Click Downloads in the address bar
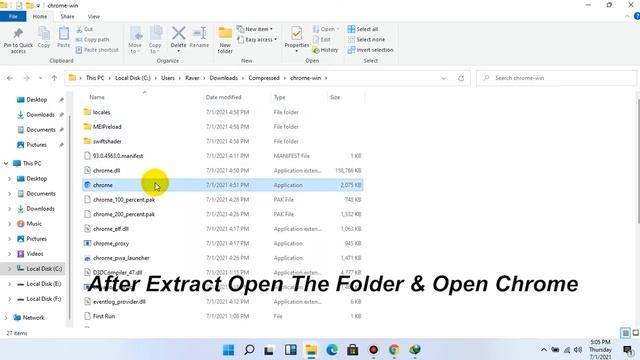 click(224, 78)
